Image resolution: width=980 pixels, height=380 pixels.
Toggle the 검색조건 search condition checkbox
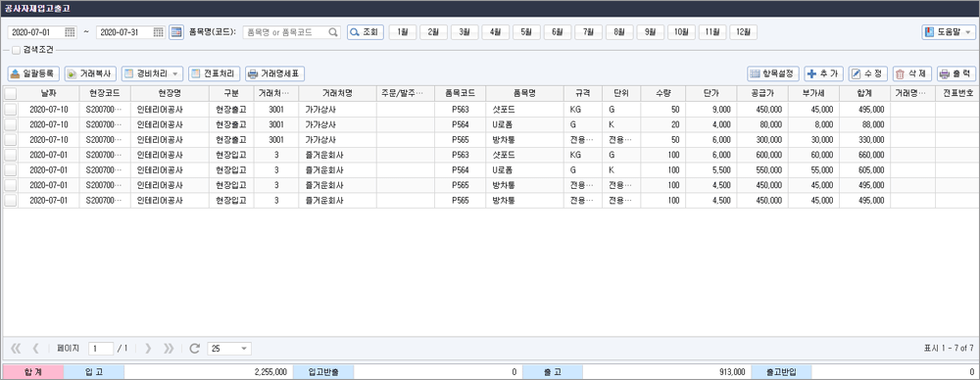17,51
